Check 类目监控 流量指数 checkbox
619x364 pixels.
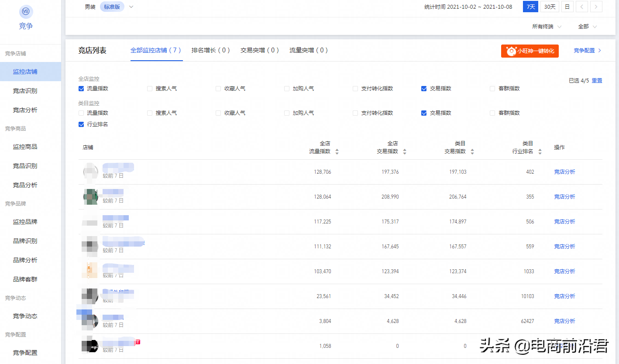tap(81, 113)
